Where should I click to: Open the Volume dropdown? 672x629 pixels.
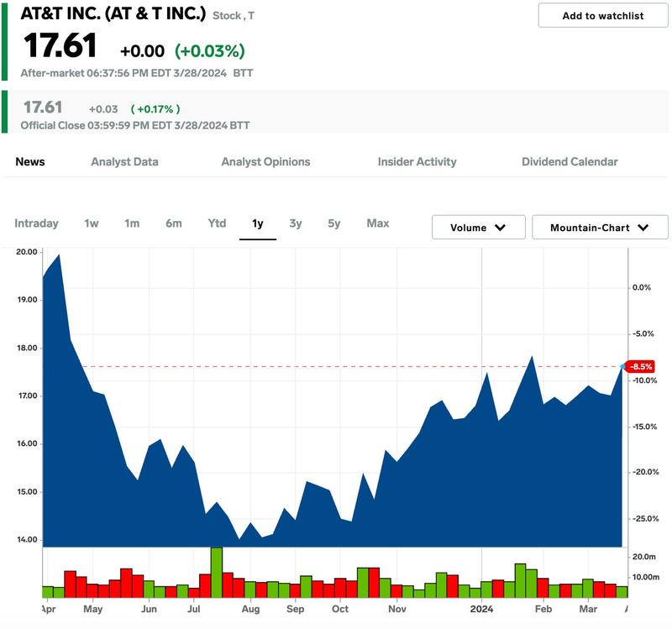478,228
